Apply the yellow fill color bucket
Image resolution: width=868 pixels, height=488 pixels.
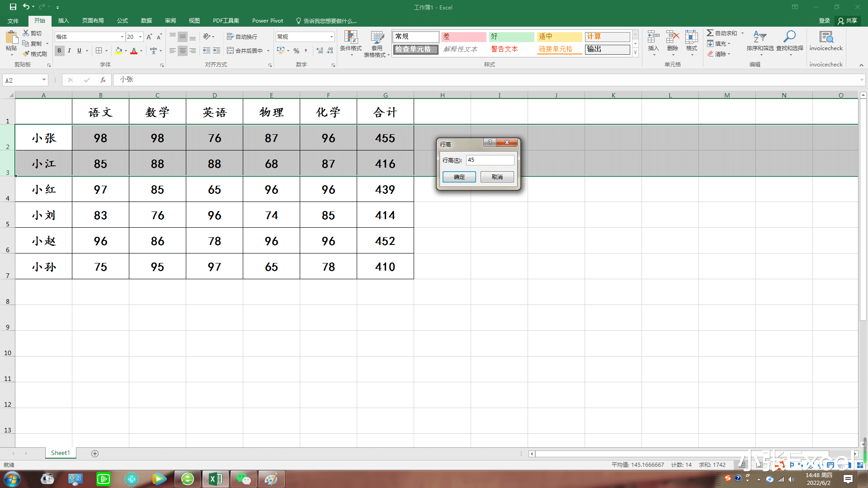click(x=118, y=51)
